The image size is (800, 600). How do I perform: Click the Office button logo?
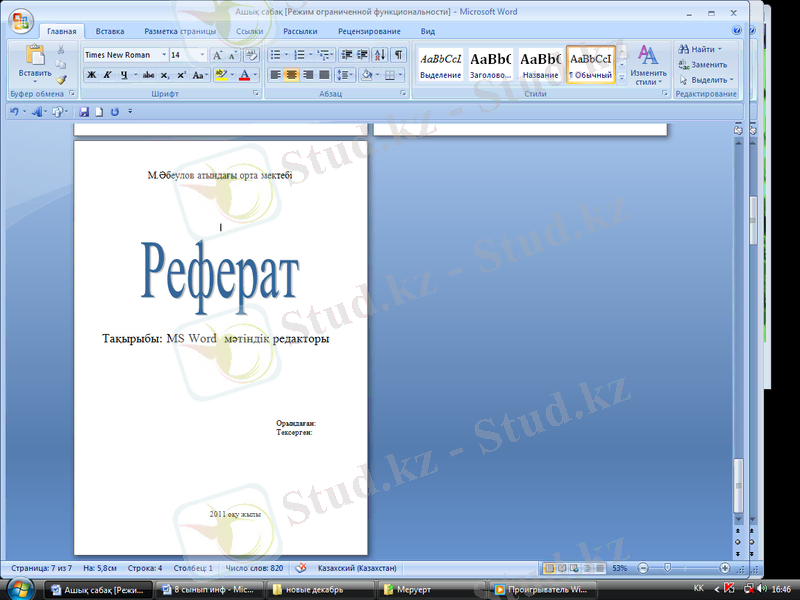point(21,22)
